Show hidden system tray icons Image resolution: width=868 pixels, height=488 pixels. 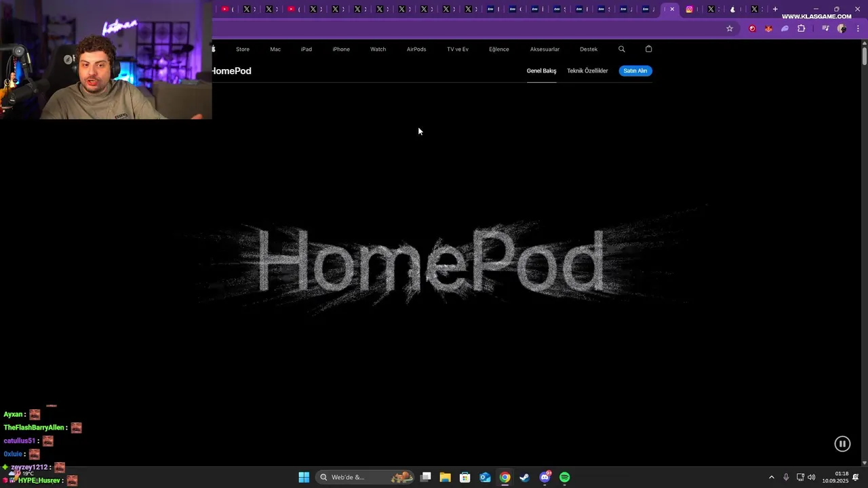[x=771, y=477]
